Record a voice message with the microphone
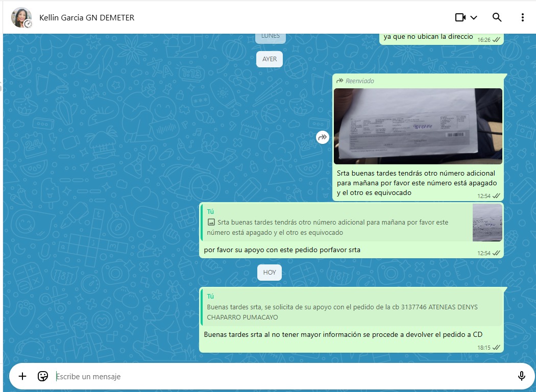The width and height of the screenshot is (536, 392). [521, 376]
